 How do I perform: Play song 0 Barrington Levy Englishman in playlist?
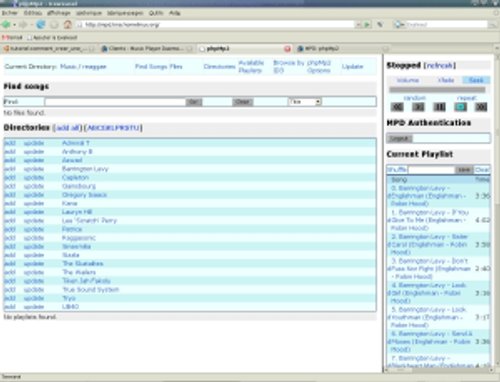428,196
